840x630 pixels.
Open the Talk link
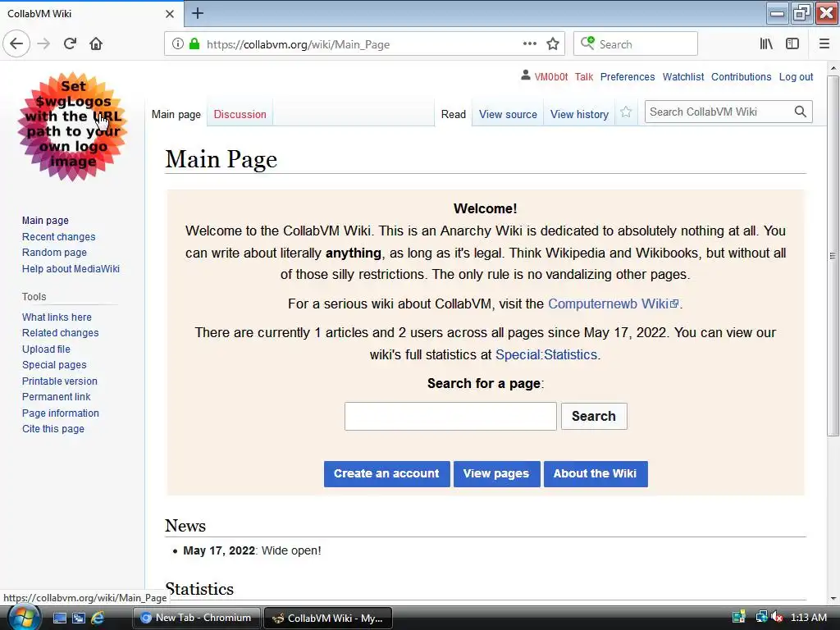(584, 76)
